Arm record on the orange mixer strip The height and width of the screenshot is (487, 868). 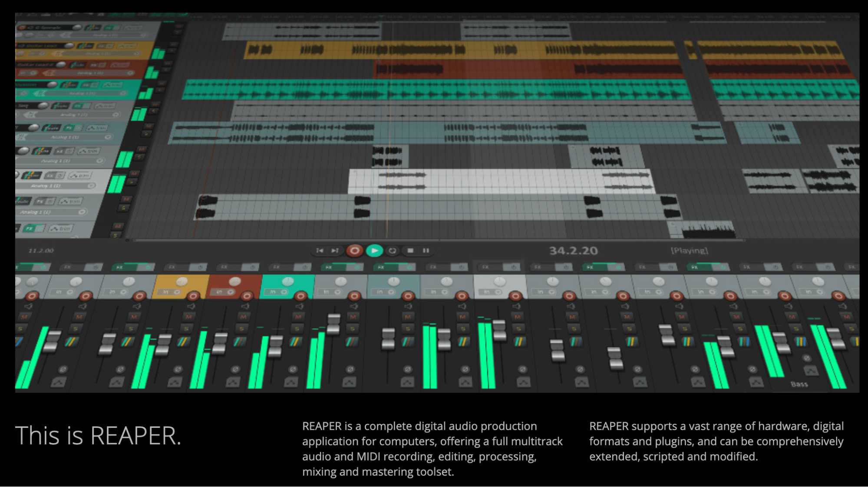tap(193, 296)
